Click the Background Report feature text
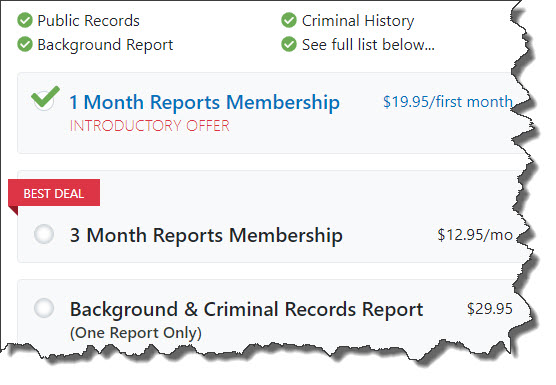Screen dimensions: 556x385 105,45
